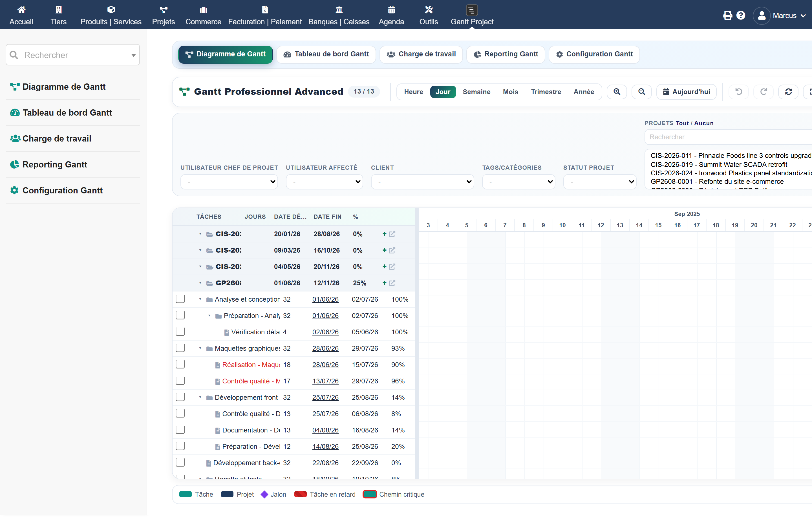Check the box for Analyse et conception task
Image resolution: width=812 pixels, height=530 pixels.
pos(180,299)
